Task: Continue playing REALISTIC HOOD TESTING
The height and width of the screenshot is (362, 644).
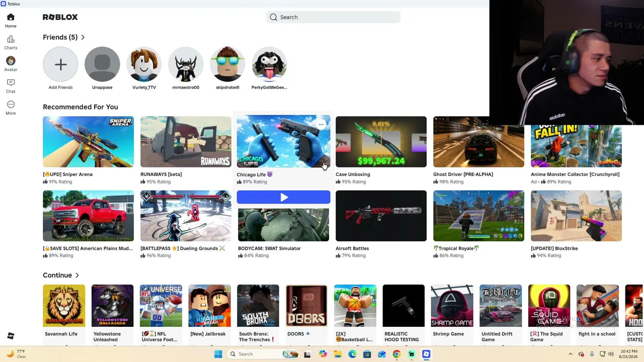Action: [x=404, y=306]
